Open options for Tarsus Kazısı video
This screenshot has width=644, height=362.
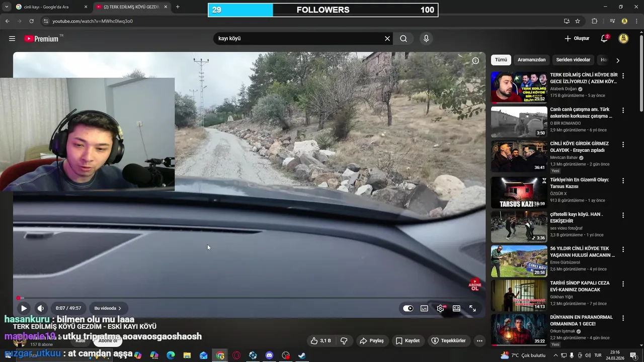pos(623,180)
